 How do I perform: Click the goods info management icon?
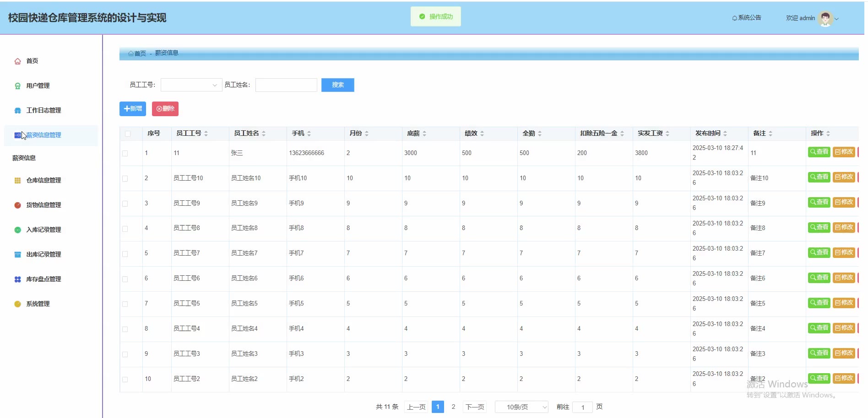(x=17, y=205)
